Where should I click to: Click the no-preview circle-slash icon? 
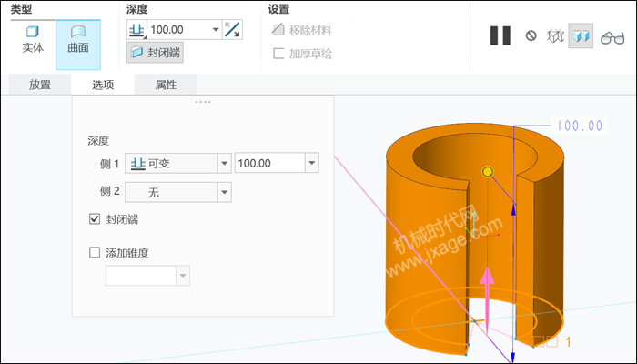point(531,35)
